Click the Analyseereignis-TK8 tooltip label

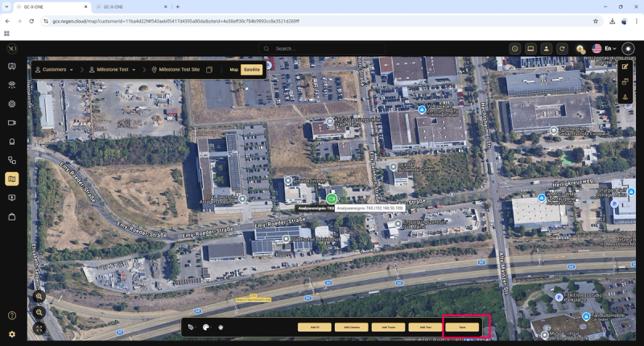[370, 208]
